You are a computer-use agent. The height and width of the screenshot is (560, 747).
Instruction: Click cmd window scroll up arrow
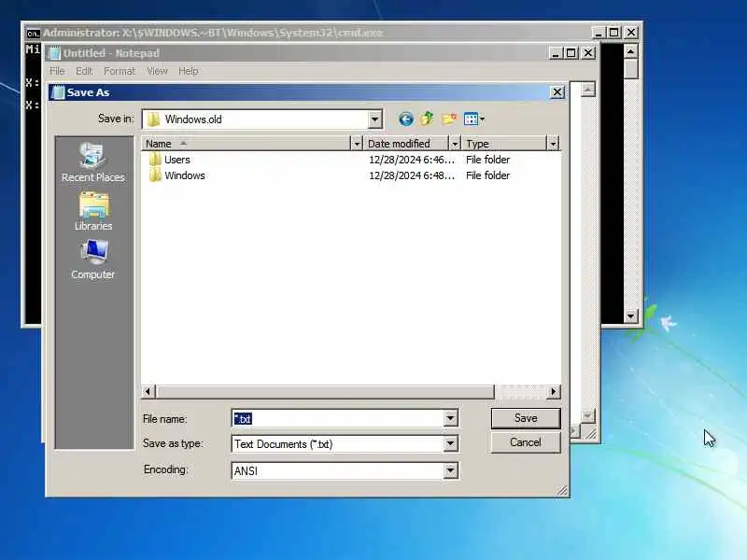[631, 51]
